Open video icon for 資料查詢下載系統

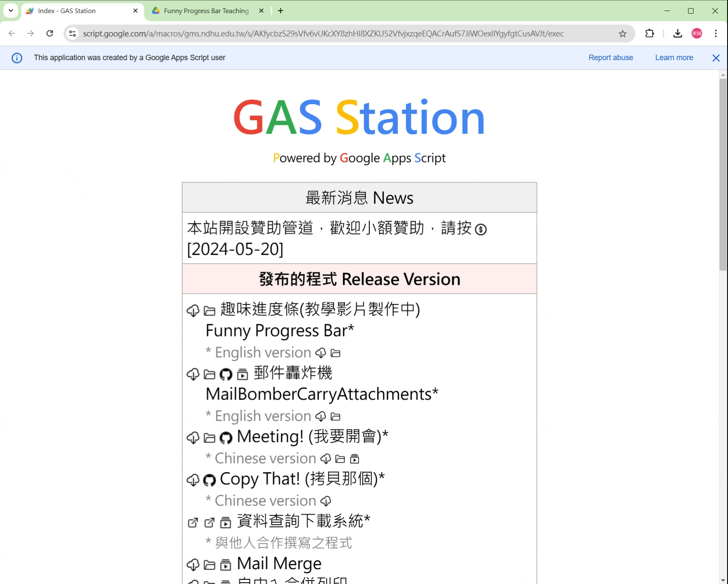(226, 523)
